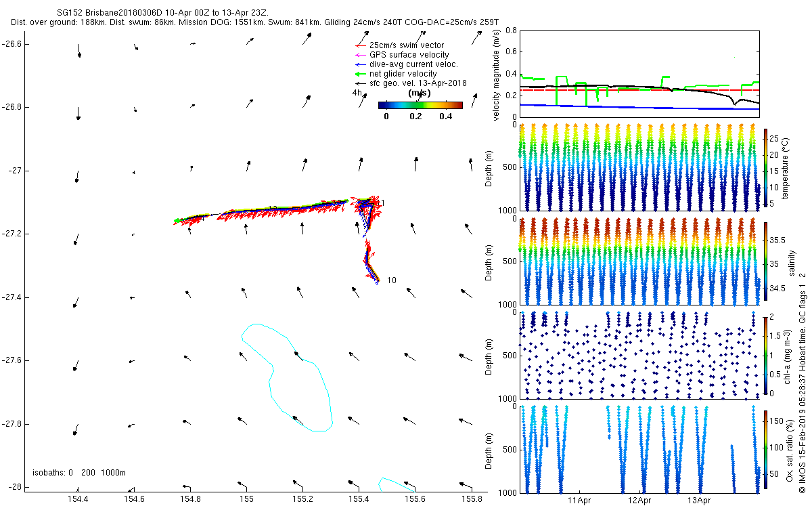Screen dimensions: 812x508
Task: Click the track waypoint label '10'
Action: click(391, 280)
